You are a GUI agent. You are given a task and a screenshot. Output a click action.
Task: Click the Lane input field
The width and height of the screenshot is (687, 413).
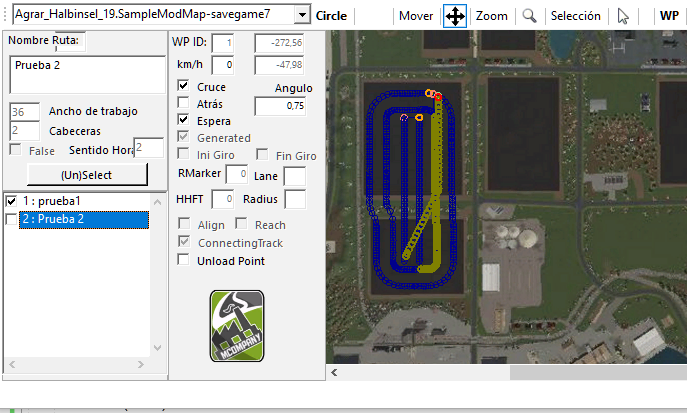point(295,176)
